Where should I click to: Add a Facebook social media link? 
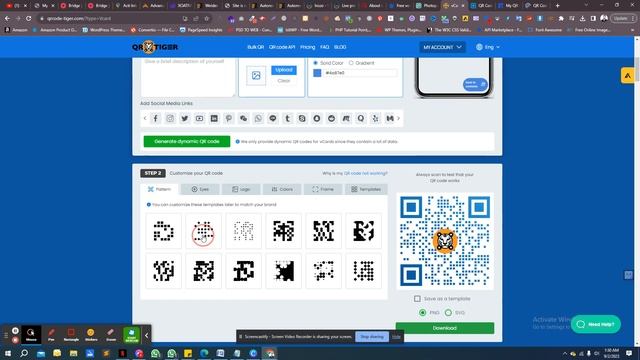[x=156, y=118]
